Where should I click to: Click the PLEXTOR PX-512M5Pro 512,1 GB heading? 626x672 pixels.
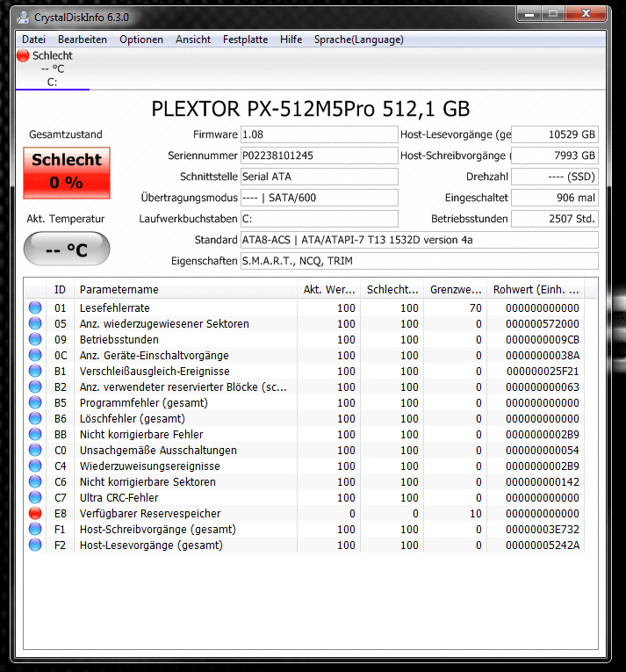point(311,109)
